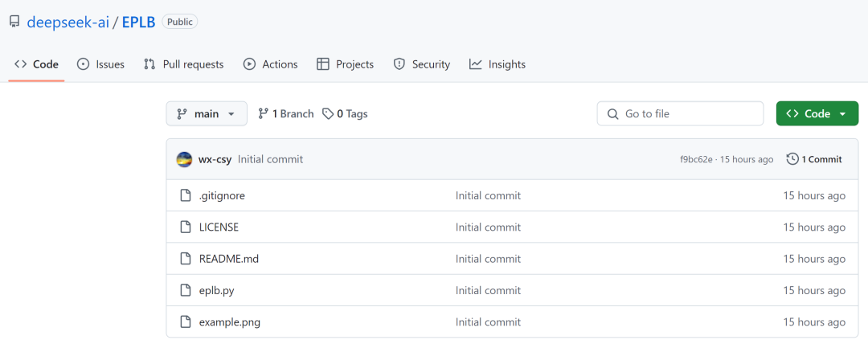The image size is (868, 344).
Task: Open commit f9bc62e hash link
Action: click(696, 160)
